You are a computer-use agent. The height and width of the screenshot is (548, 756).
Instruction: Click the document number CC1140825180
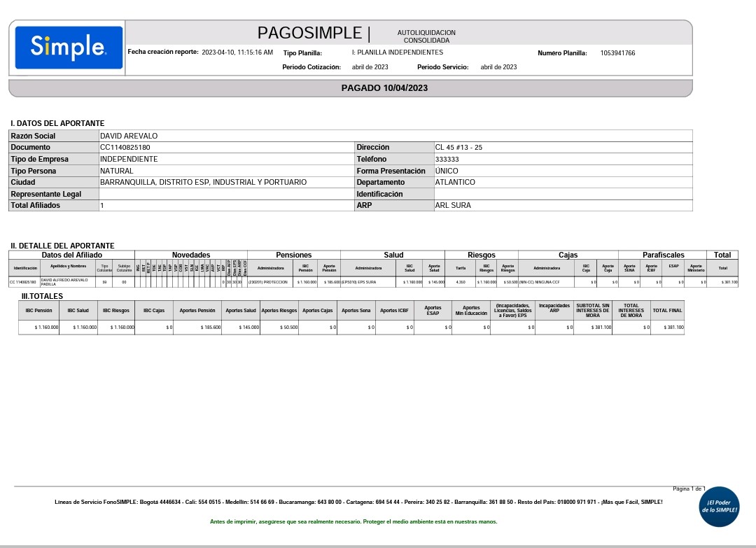(125, 148)
